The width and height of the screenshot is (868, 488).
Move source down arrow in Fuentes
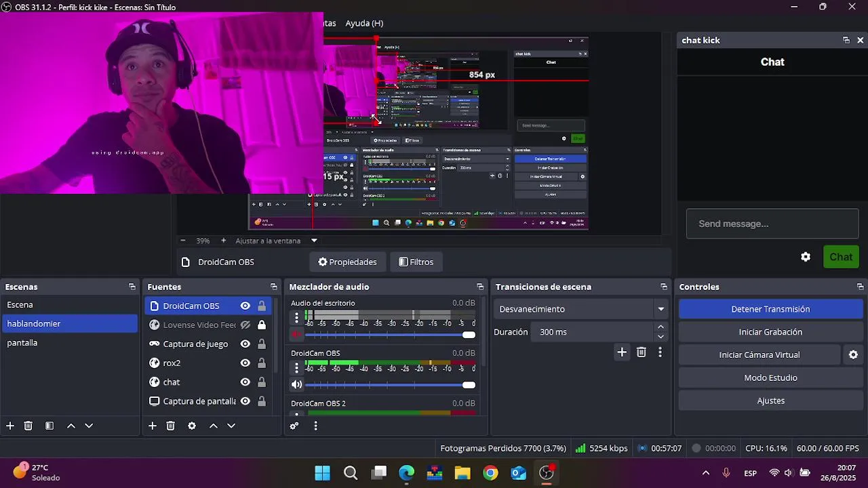[231, 426]
